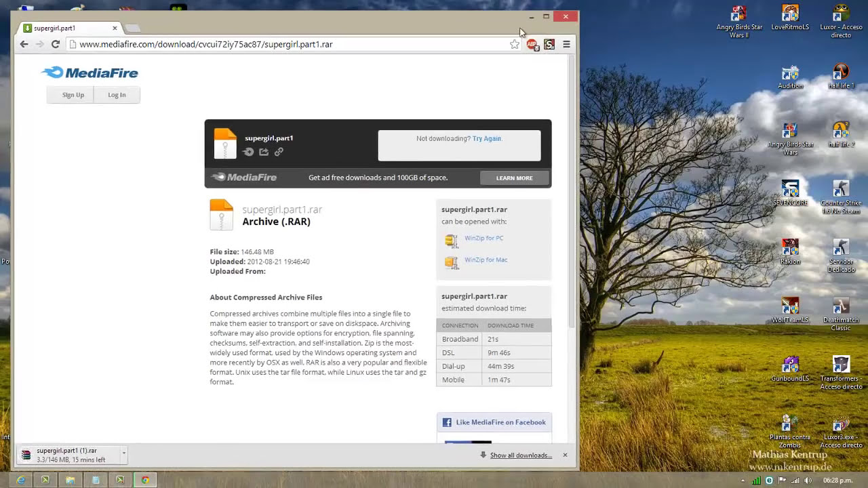Click the copy link icon under supergirl.part1
Image resolution: width=868 pixels, height=488 pixels.
279,152
